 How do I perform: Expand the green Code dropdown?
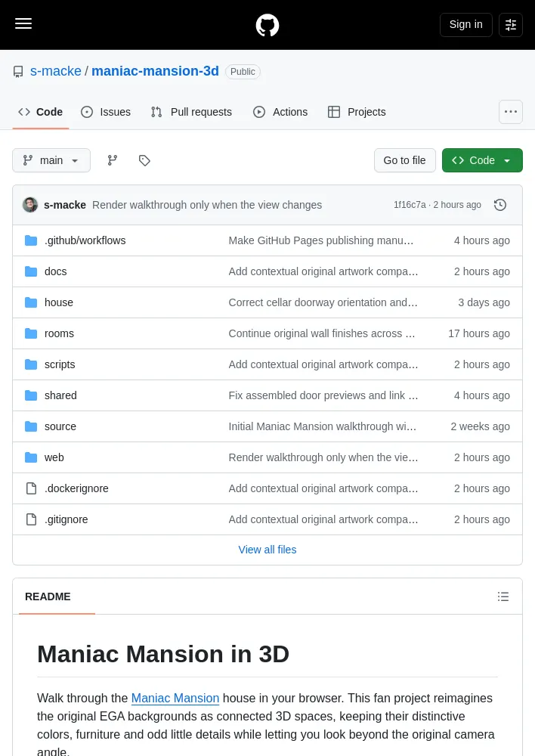coord(482,160)
